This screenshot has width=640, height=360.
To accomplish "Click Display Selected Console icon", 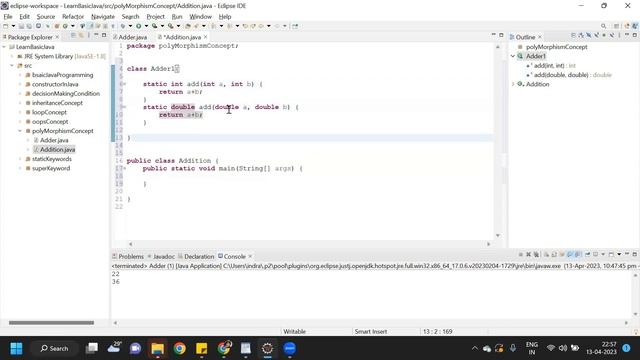I will click(596, 254).
